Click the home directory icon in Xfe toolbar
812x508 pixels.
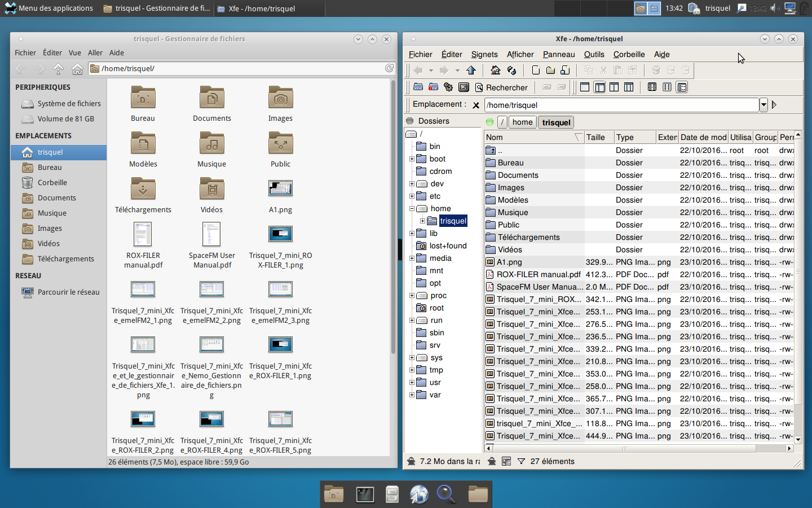tap(495, 70)
